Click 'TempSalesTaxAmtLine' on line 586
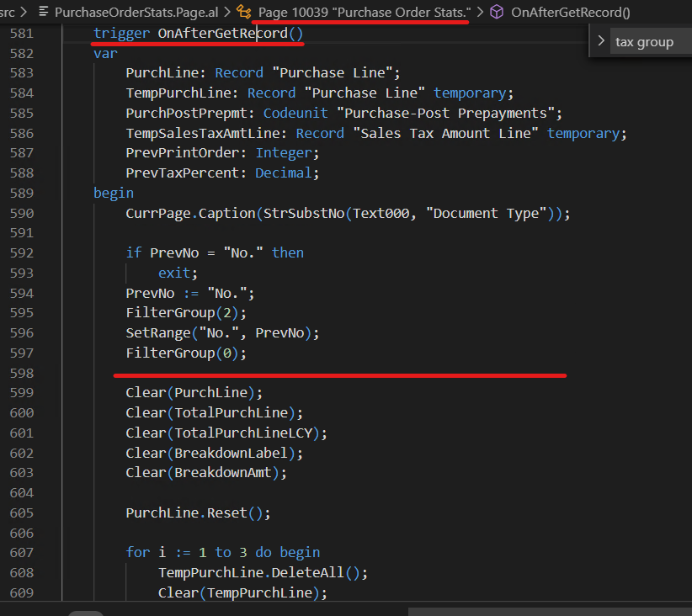 pyautogui.click(x=203, y=133)
